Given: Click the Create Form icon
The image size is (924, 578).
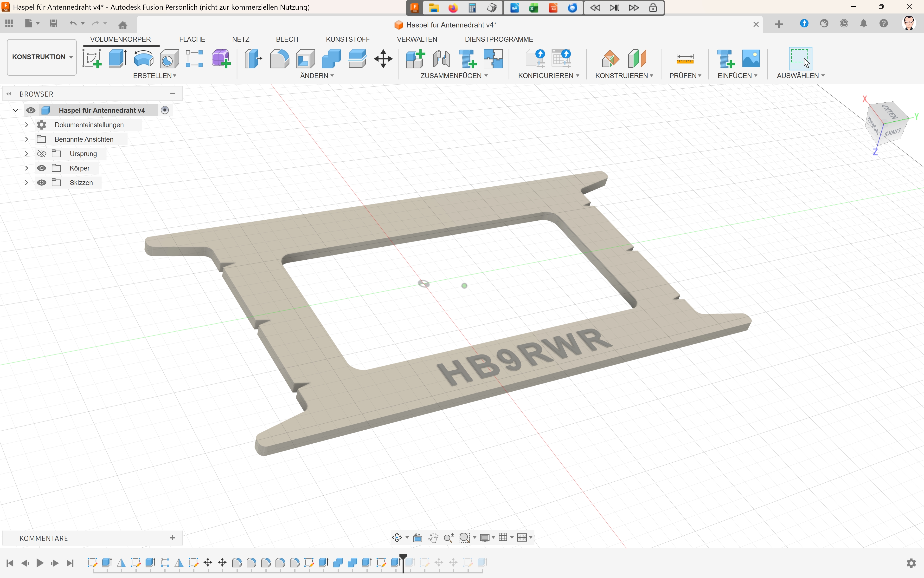Looking at the screenshot, I should [221, 59].
